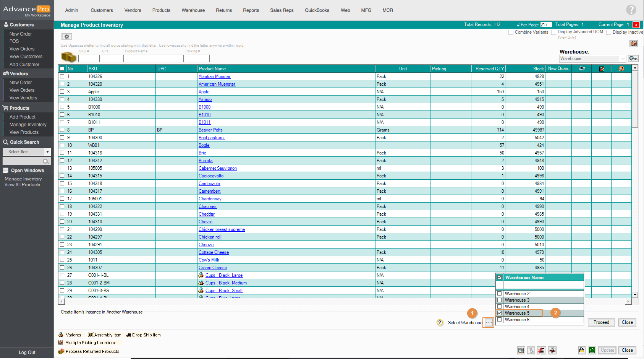This screenshot has height=359, width=644.
Task: Open the QuickBooks menu
Action: (317, 10)
